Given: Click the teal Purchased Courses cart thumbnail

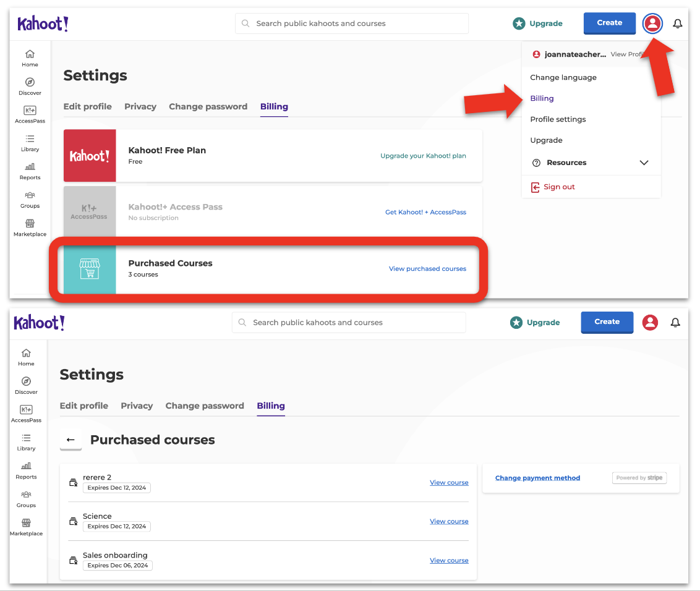Looking at the screenshot, I should 90,269.
